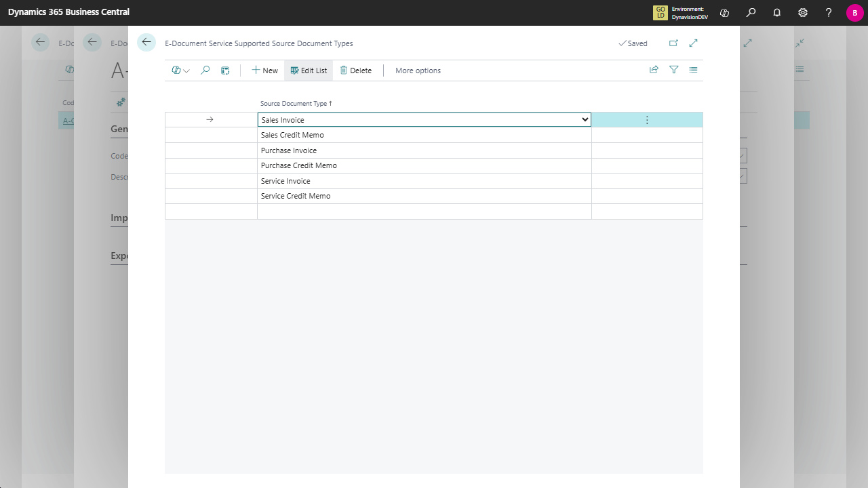Click the search magnifier in the list toolbar
The image size is (868, 488).
click(205, 70)
